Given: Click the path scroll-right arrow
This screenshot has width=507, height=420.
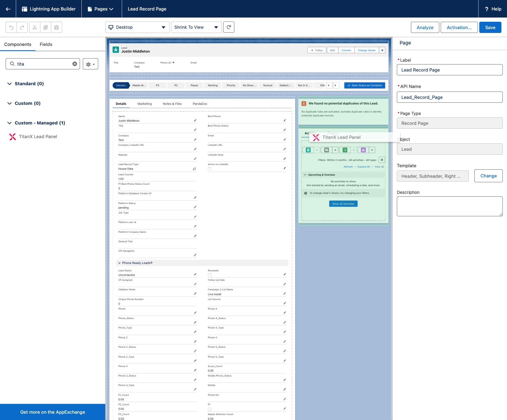Looking at the screenshot, I should click(336, 85).
